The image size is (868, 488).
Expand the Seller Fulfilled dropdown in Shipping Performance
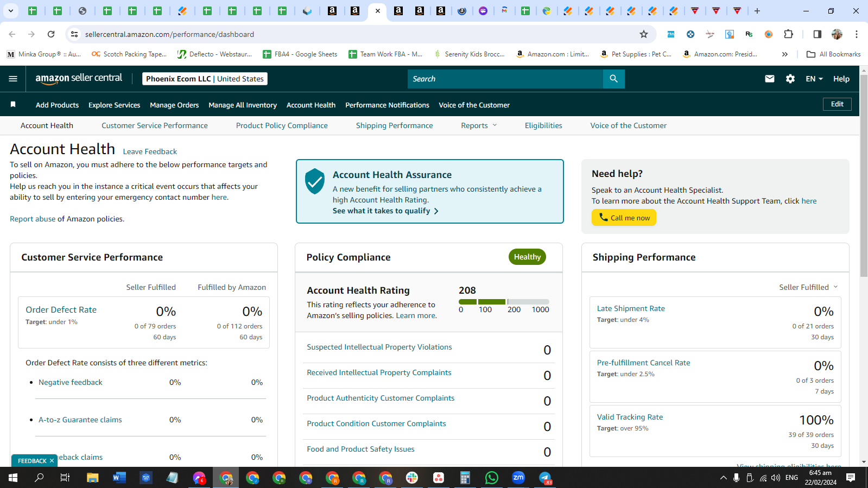tap(808, 287)
